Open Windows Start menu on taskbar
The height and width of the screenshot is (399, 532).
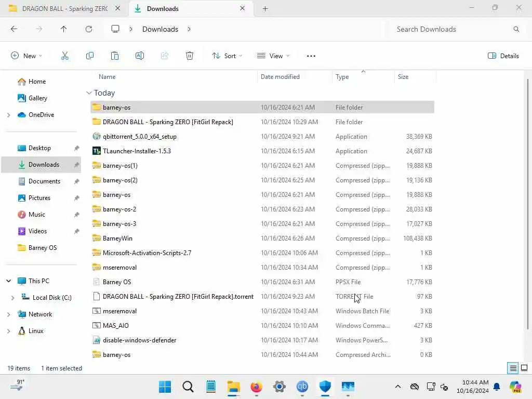tap(165, 387)
